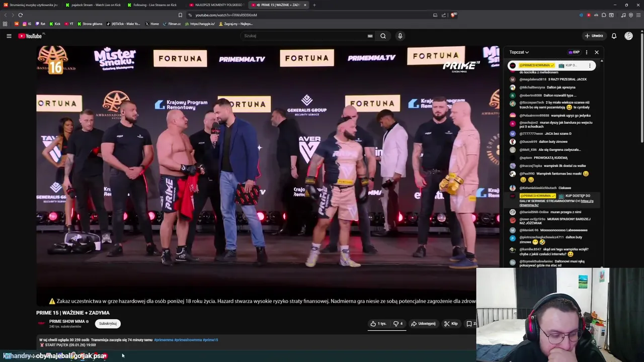Open the Strona główna bookmark
The image size is (644, 362).
click(x=90, y=24)
